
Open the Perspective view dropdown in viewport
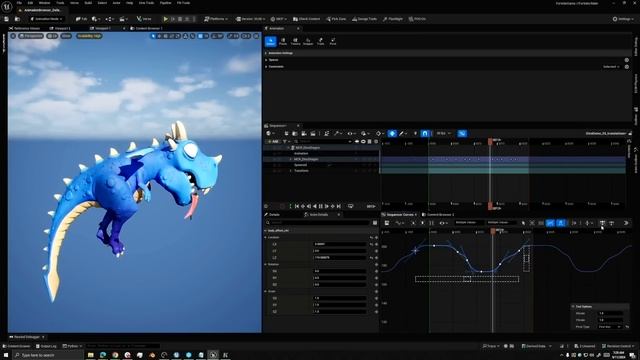coord(31,36)
